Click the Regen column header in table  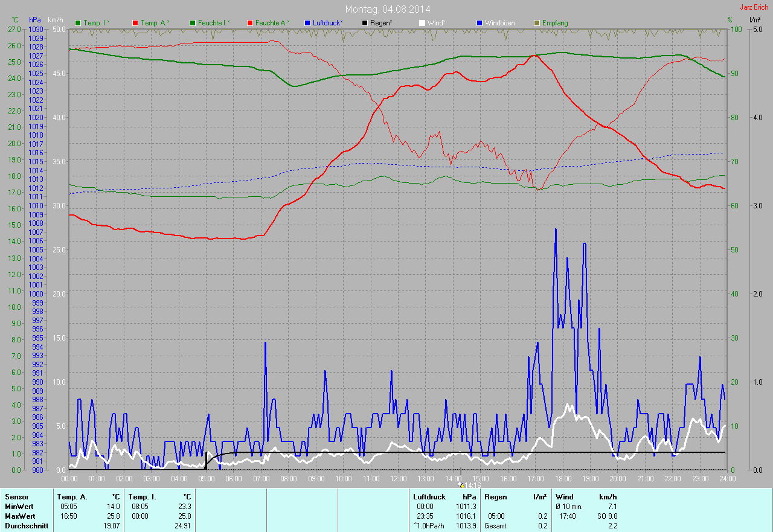tap(495, 497)
